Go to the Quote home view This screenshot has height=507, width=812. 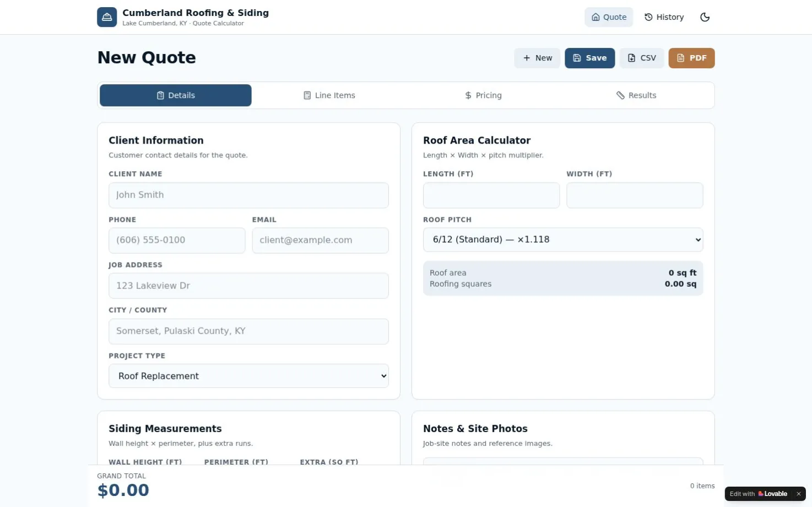[609, 17]
